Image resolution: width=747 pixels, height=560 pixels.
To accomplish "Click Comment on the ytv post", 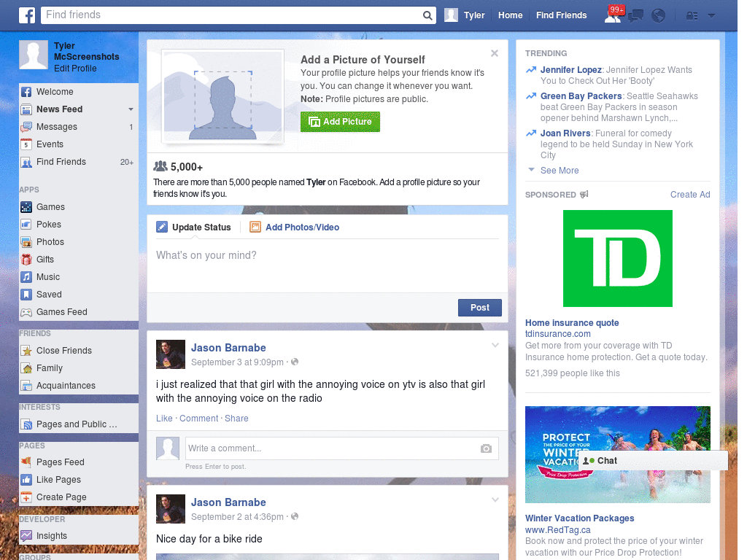I will tap(198, 418).
